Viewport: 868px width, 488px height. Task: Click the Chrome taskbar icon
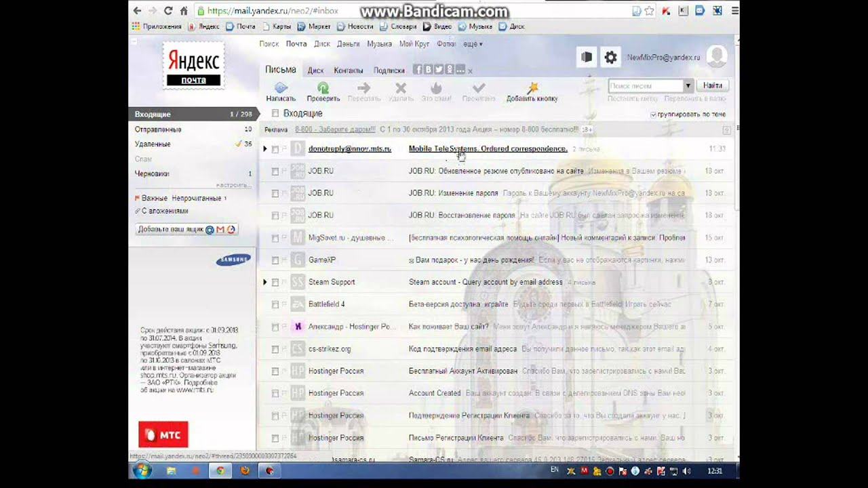tap(220, 470)
